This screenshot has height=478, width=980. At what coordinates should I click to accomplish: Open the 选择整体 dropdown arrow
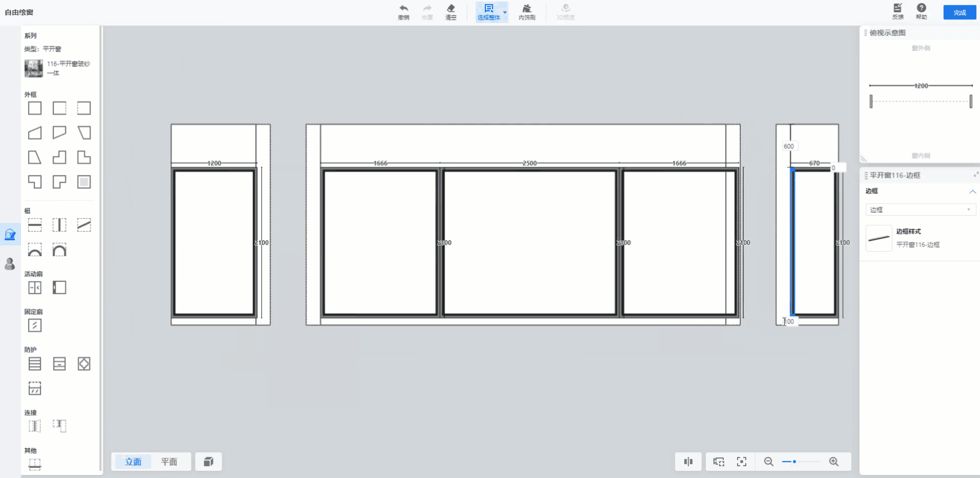(x=505, y=12)
